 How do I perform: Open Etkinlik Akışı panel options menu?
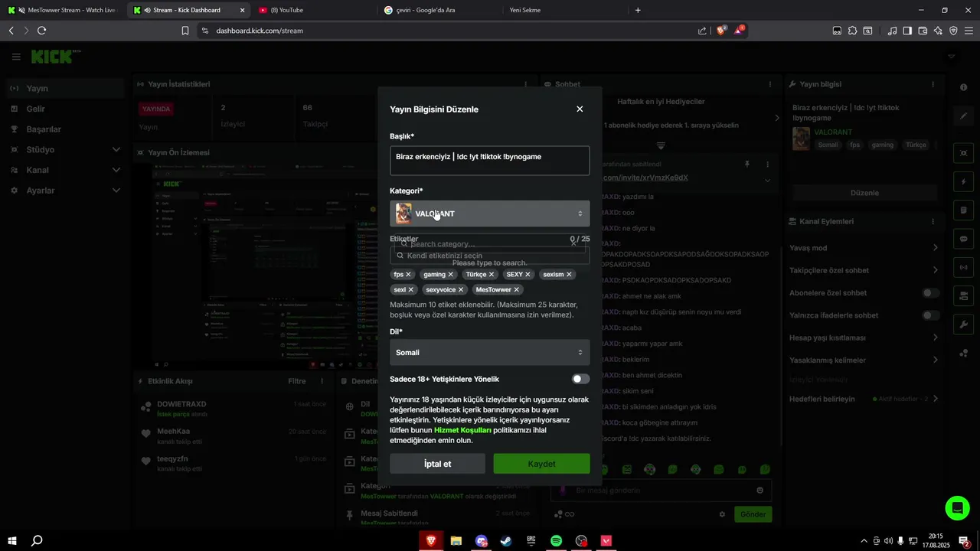tap(322, 381)
